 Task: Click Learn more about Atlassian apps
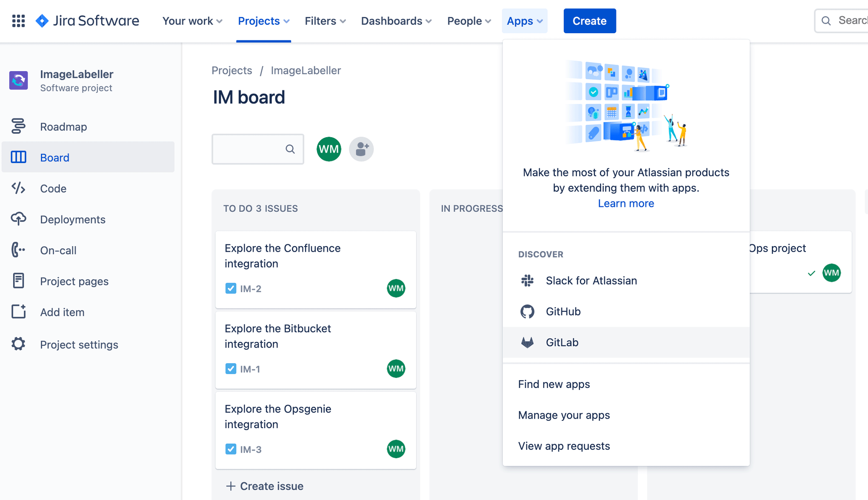coord(626,204)
